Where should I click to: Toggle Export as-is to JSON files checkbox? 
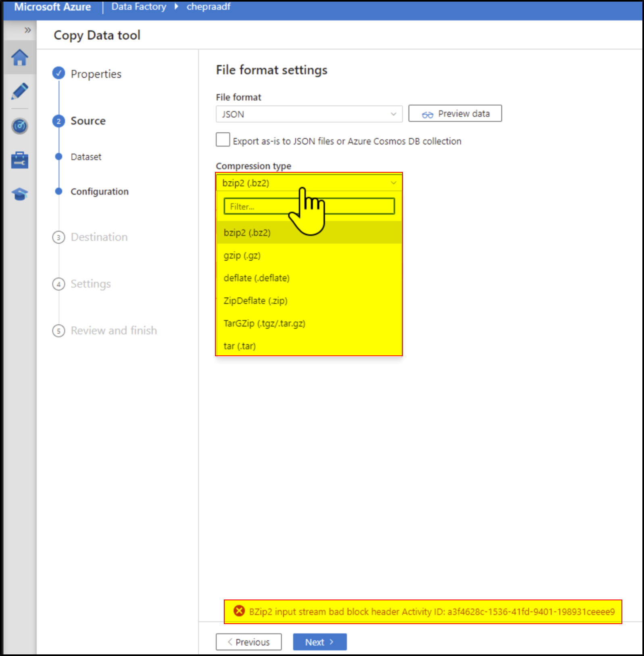[x=223, y=140]
